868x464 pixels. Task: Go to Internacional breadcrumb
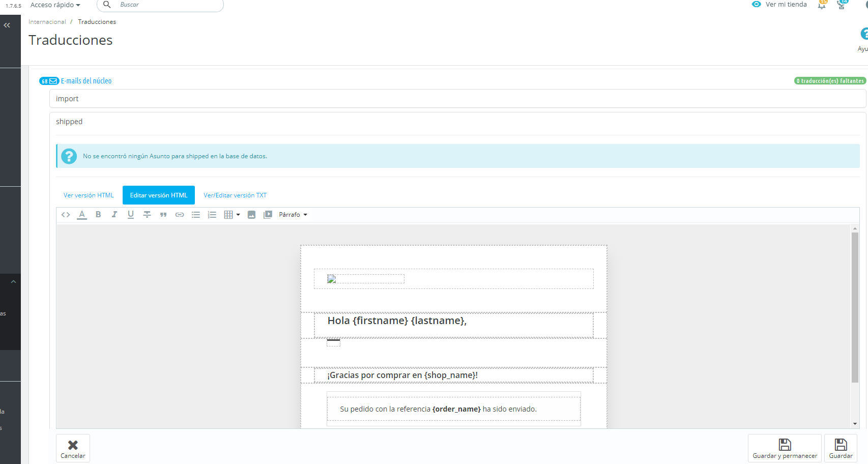point(47,22)
